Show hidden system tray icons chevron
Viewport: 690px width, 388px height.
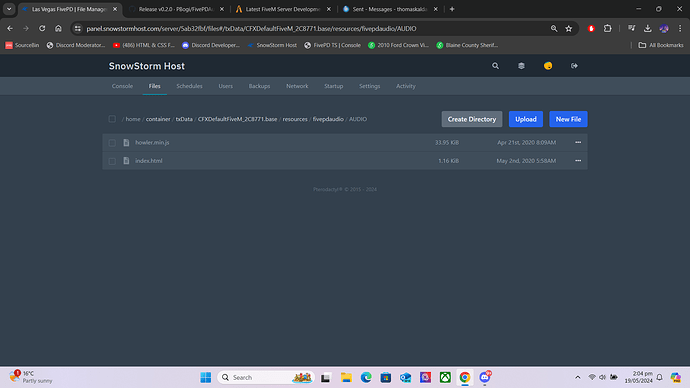578,377
